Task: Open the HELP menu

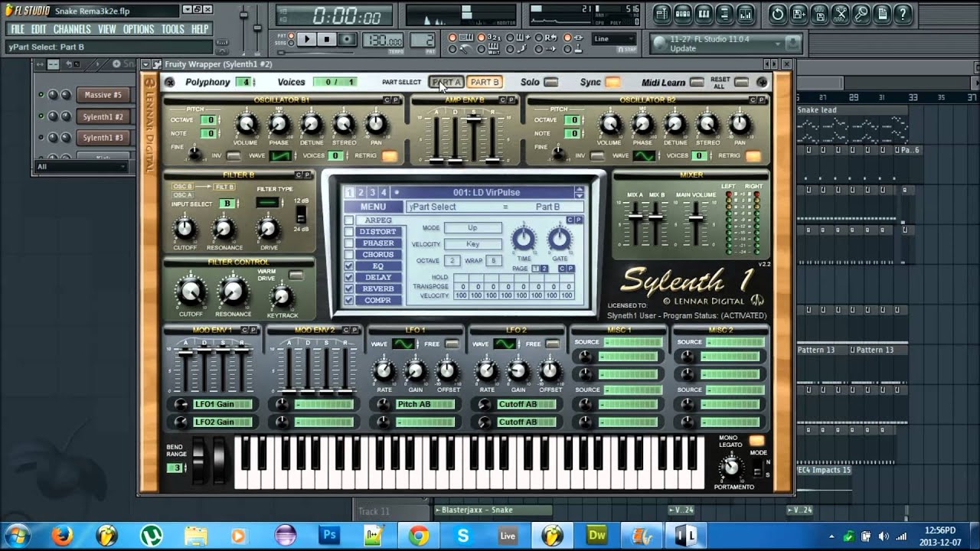Action: tap(200, 29)
